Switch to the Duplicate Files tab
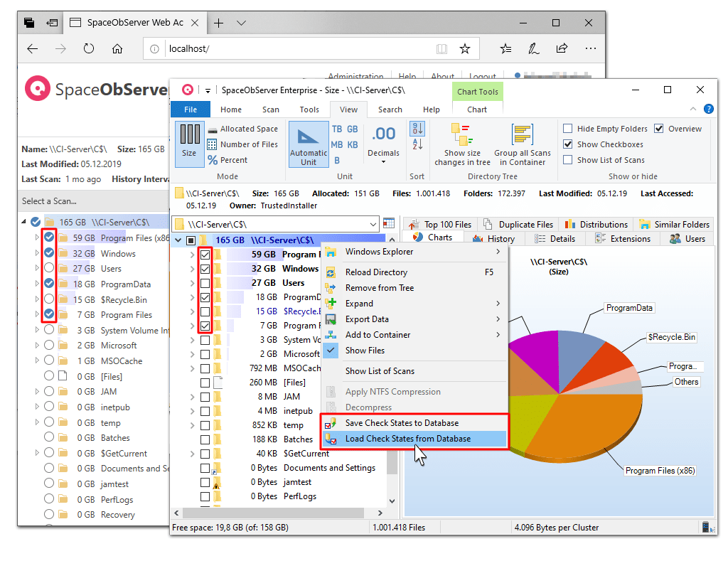728x566 pixels. point(518,225)
